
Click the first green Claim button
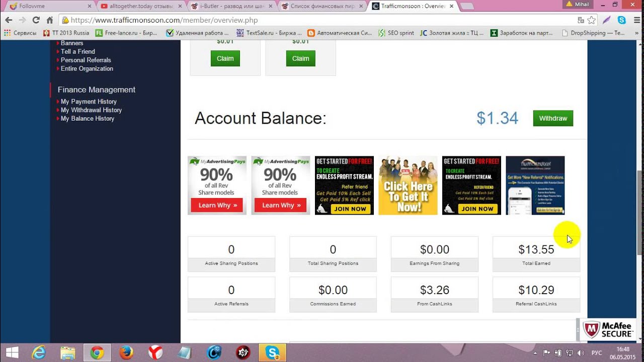click(x=225, y=58)
